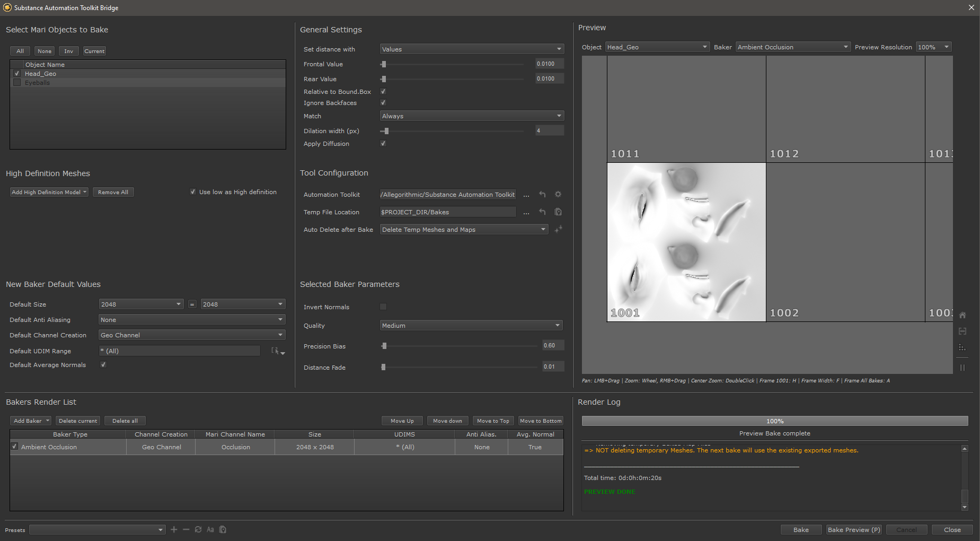Enable the Eyeballs object checkbox

(17, 83)
